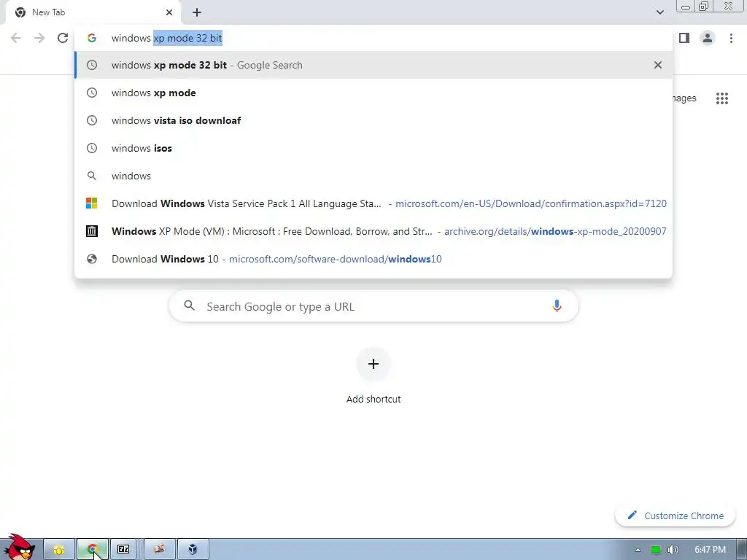This screenshot has width=747, height=560.
Task: Choose suggestion 'windows xp mode'
Action: (373, 93)
